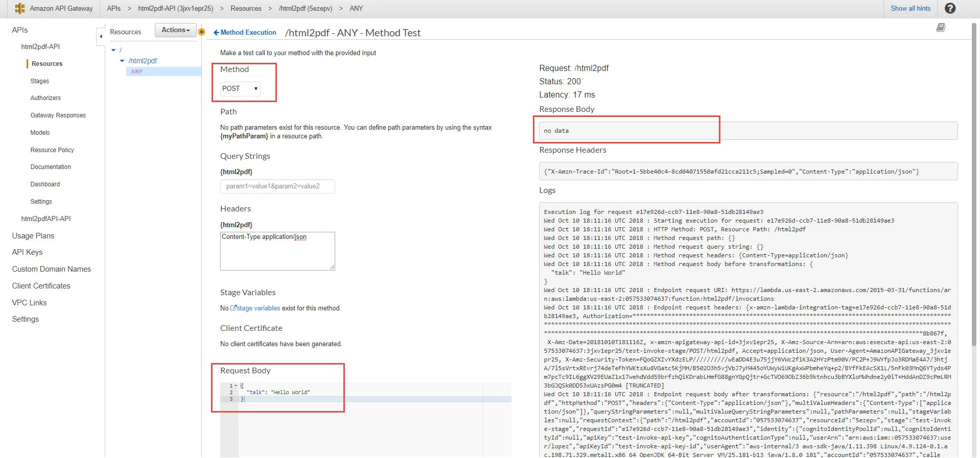Click the page vertical scrollbar
The width and height of the screenshot is (980, 458).
tap(975, 184)
